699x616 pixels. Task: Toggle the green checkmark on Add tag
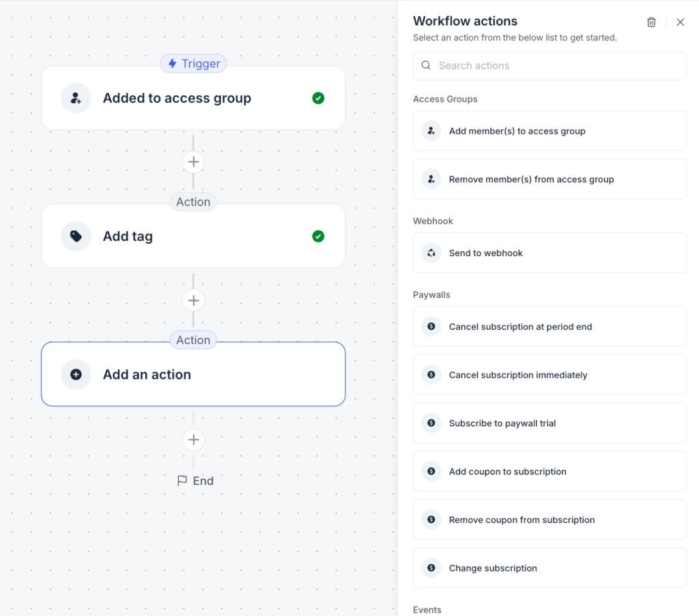point(318,236)
